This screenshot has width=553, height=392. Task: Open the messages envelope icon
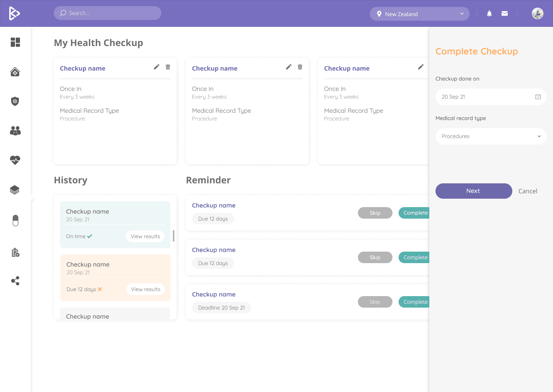click(x=504, y=13)
